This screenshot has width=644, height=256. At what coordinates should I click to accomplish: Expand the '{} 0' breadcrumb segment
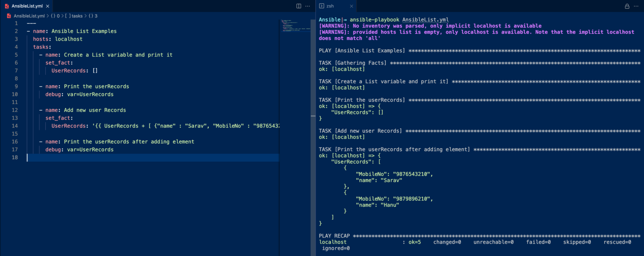55,16
